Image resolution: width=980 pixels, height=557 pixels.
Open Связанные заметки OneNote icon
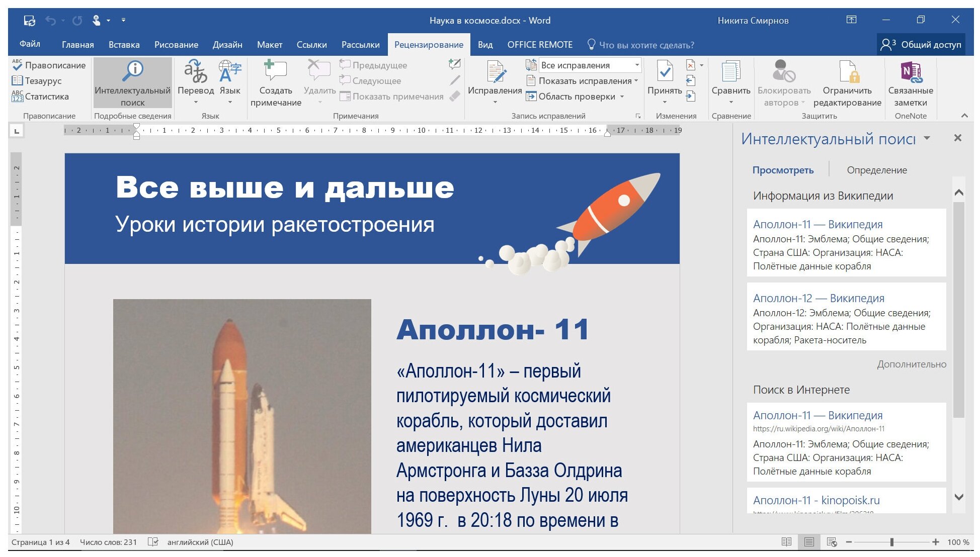point(910,72)
